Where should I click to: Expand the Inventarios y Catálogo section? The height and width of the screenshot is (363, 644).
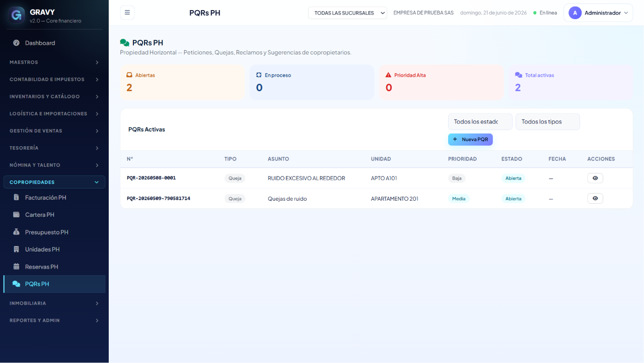pos(54,96)
